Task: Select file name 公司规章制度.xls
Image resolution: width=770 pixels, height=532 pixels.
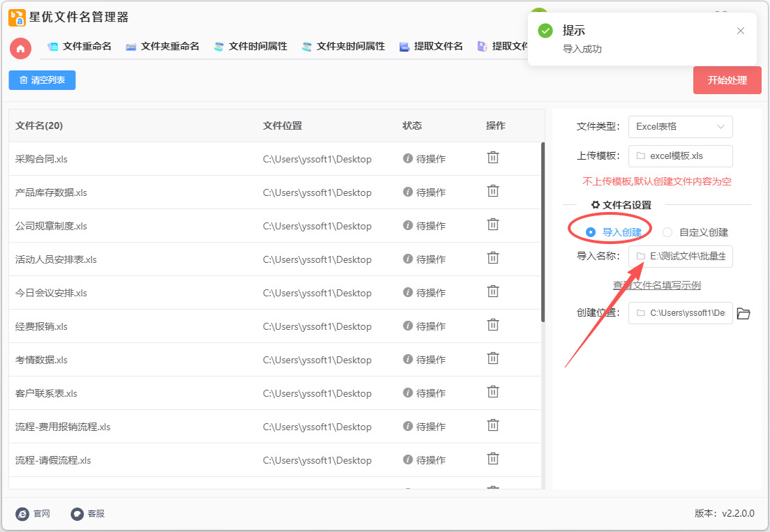Action: click(x=51, y=226)
